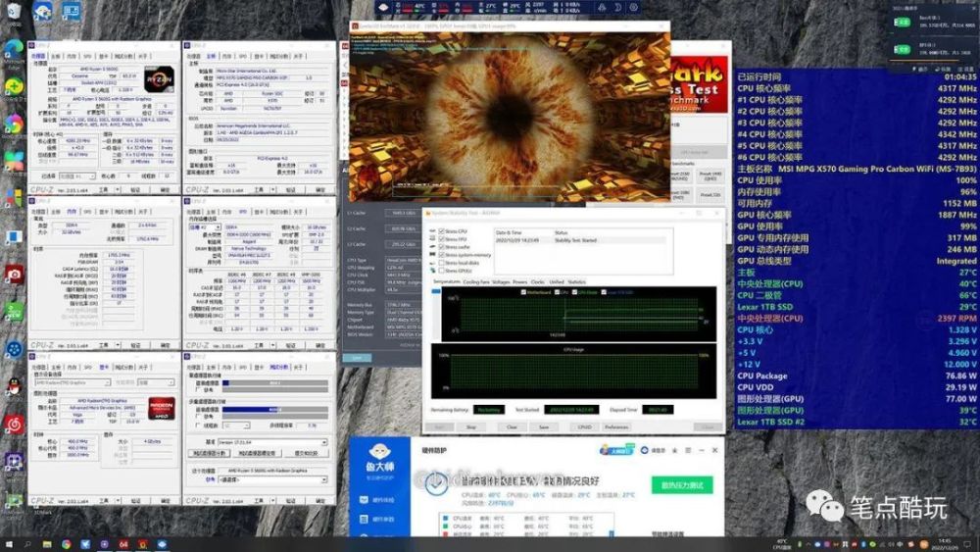Toggle Motherboard graph legend checkbox

(523, 292)
